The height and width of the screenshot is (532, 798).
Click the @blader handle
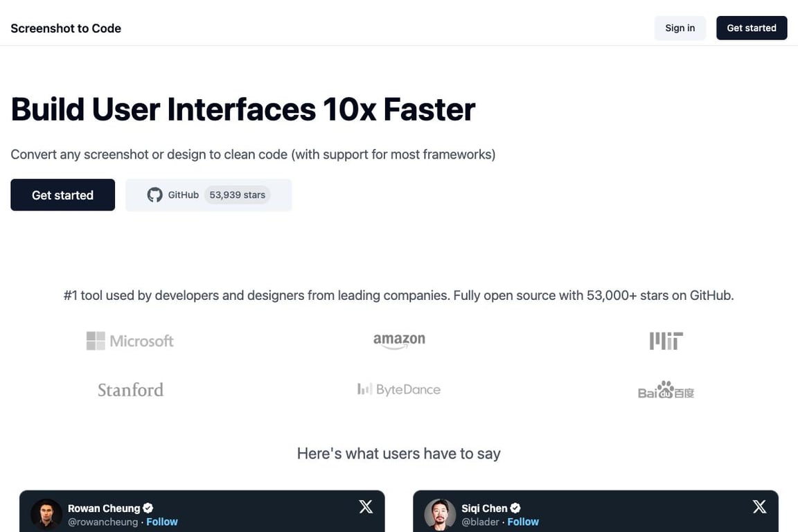(481, 522)
